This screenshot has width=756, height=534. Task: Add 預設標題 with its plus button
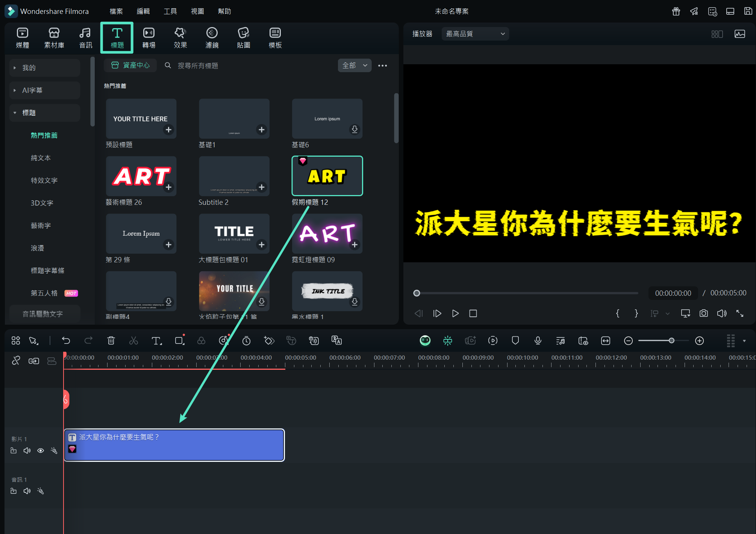168,130
